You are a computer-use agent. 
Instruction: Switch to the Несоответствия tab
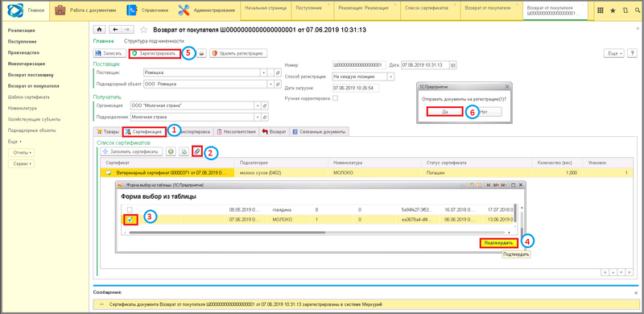tap(236, 132)
